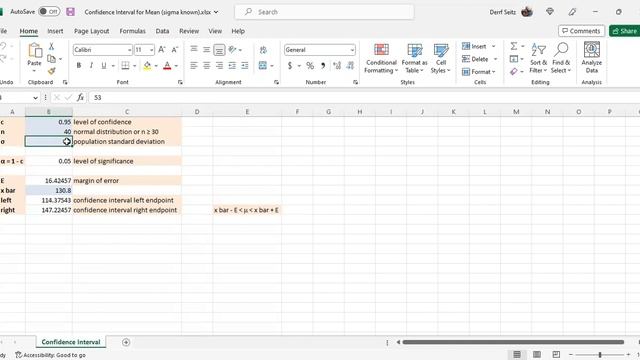
Task: Switch to Page Layout view icon
Action: tap(537, 354)
